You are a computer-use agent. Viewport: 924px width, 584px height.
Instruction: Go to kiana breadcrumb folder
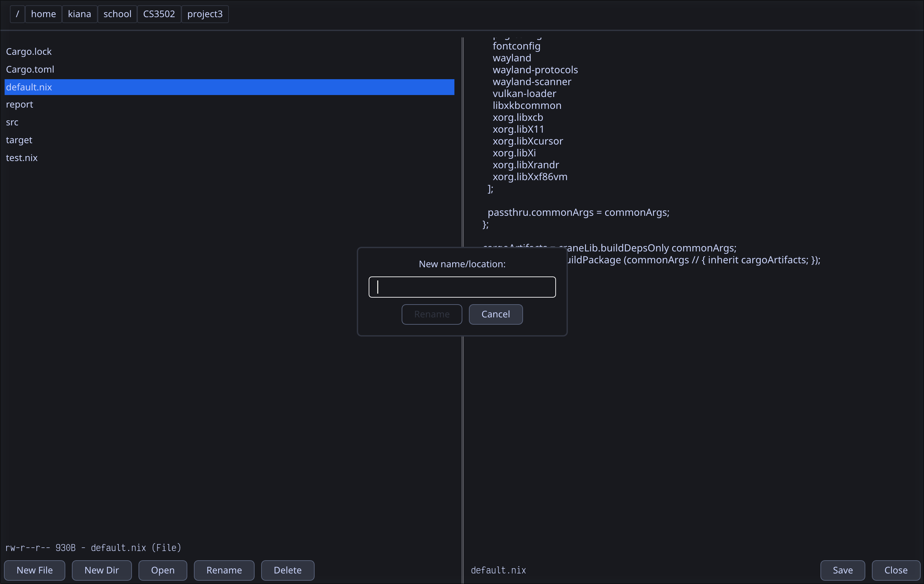coord(79,14)
